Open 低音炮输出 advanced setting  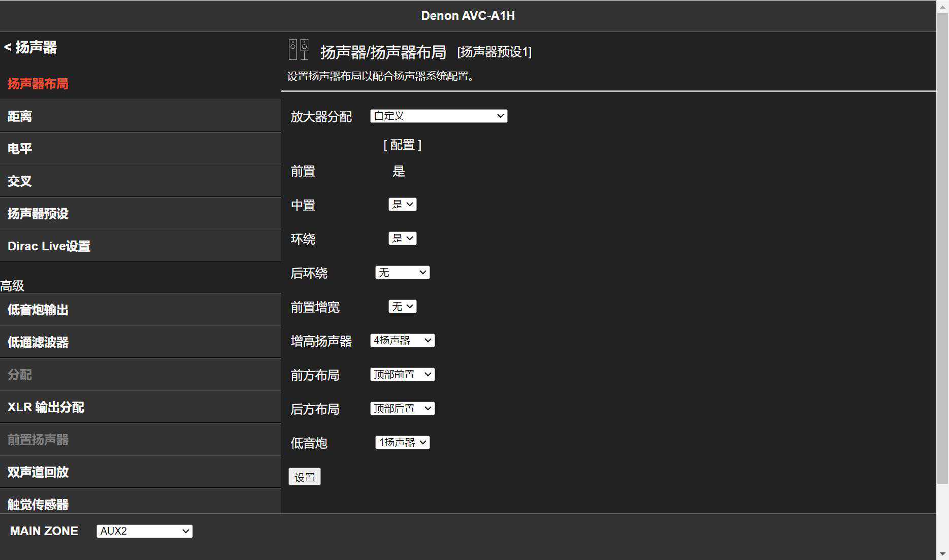pos(38,310)
